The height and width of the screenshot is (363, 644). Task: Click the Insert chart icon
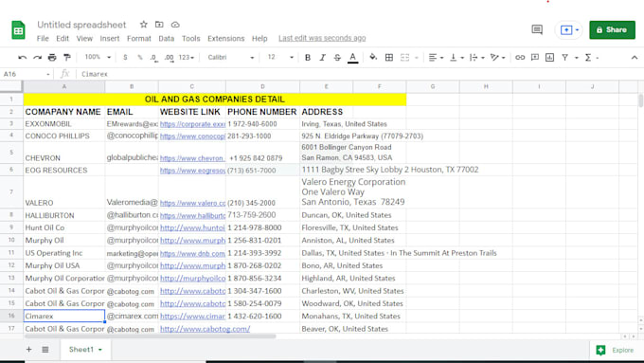tap(549, 58)
